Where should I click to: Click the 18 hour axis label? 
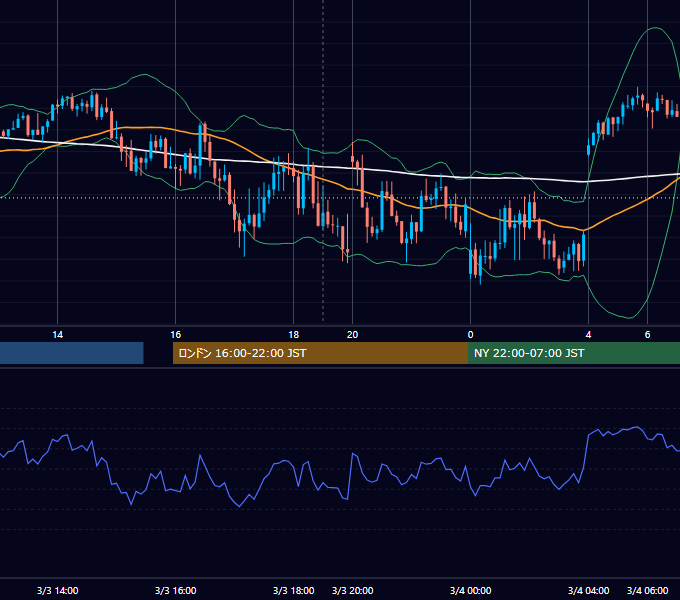point(294,335)
